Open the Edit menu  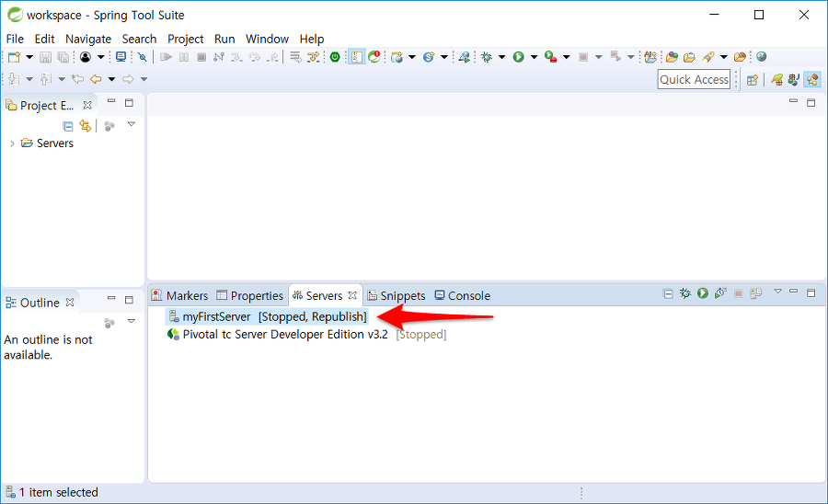coord(45,39)
